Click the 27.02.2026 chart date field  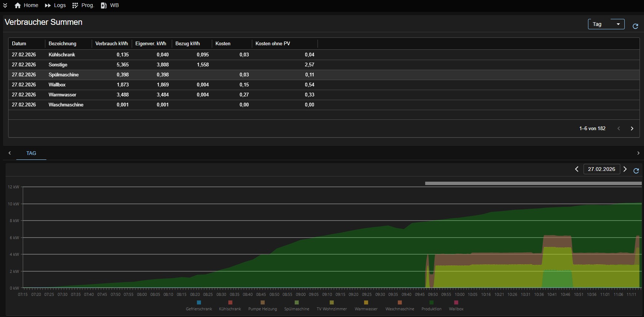pos(601,169)
